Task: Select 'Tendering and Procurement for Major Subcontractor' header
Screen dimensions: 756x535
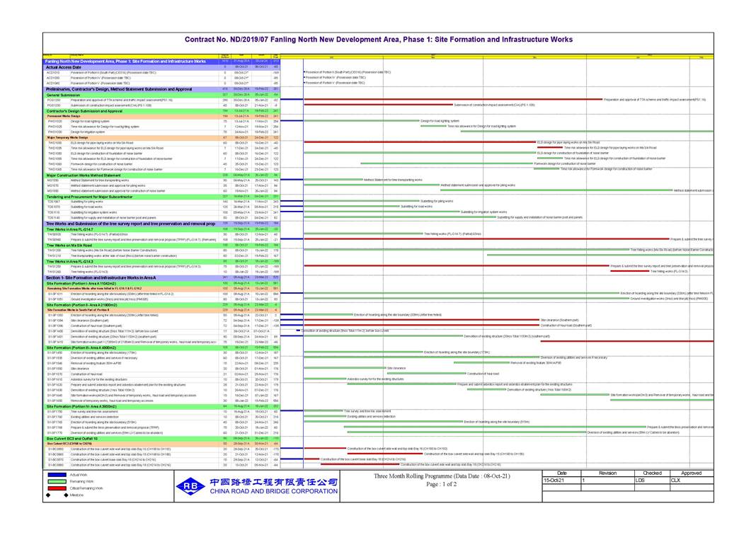Action: pyautogui.click(x=161, y=197)
